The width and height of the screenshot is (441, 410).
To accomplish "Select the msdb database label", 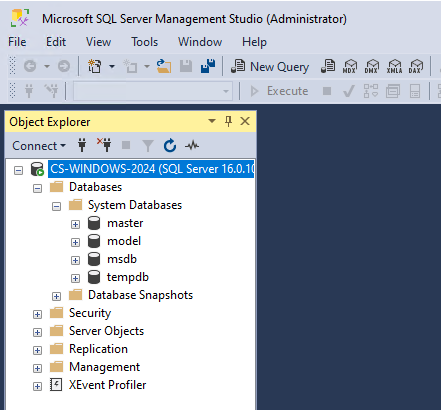I will point(122,259).
